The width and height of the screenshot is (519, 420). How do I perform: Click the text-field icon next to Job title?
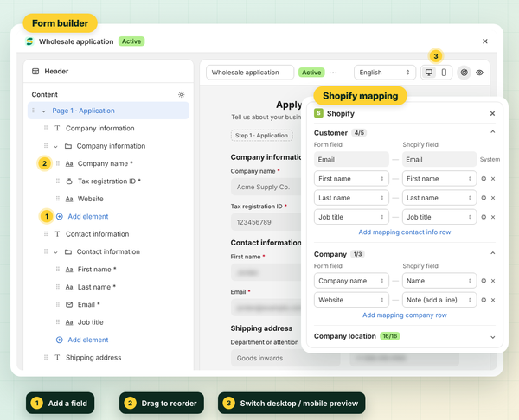pyautogui.click(x=69, y=322)
